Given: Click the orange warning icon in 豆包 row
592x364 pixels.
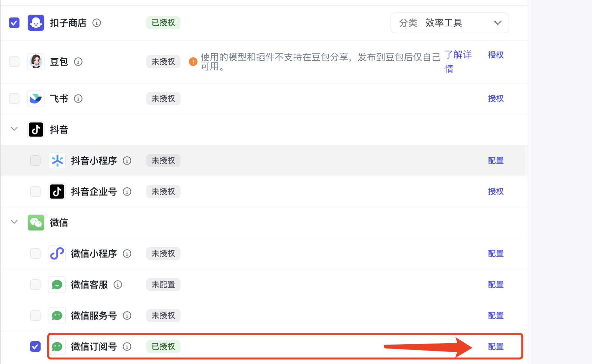Looking at the screenshot, I should pos(193,62).
